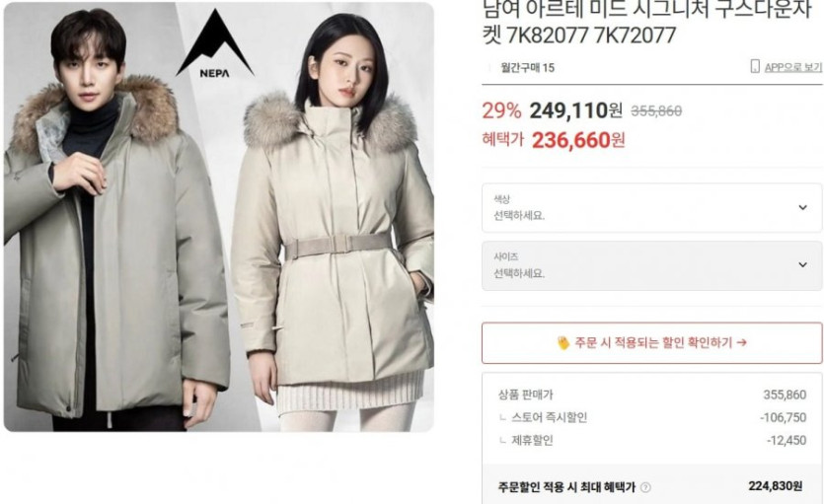
Task: Click the 제휴할인 row
Action: (x=651, y=440)
